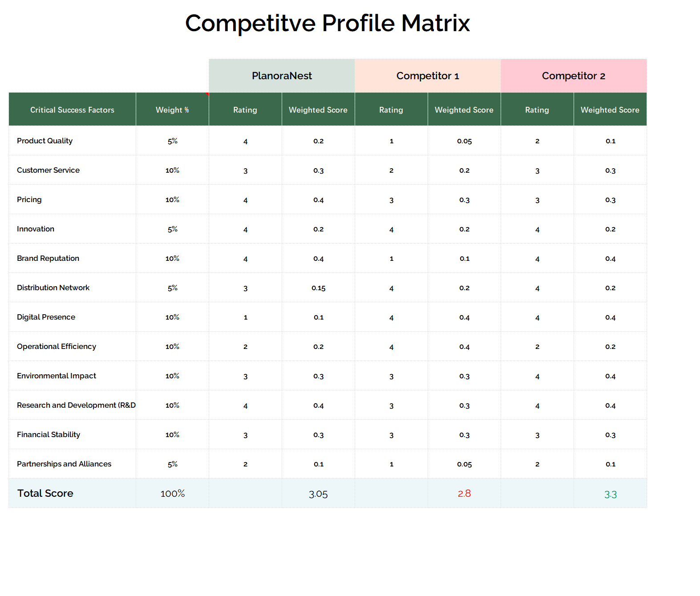700x596 pixels.
Task: Click the Rating header under PlanoraNest
Action: [x=245, y=109]
